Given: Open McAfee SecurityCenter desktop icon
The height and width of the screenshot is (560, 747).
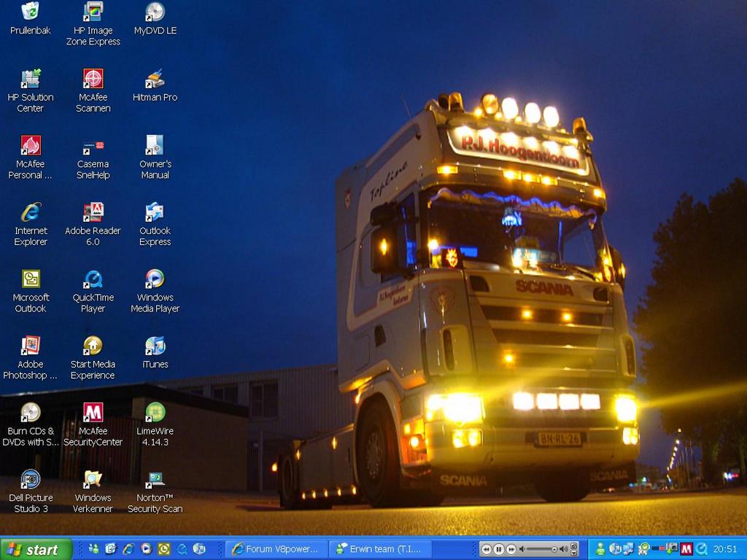Looking at the screenshot, I should pyautogui.click(x=93, y=424).
